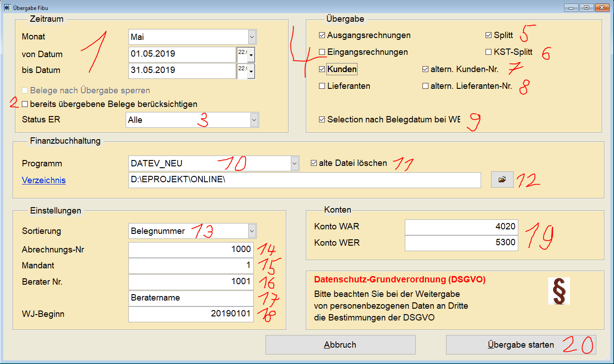Click the WJ-Beginn field 20190101
The width and height of the screenshot is (614, 364).
coord(191,314)
